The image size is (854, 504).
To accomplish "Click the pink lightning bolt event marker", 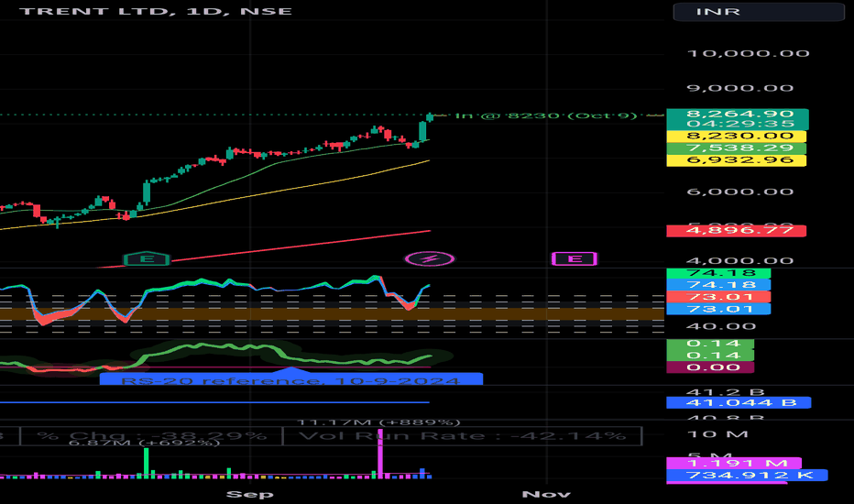I will click(430, 258).
